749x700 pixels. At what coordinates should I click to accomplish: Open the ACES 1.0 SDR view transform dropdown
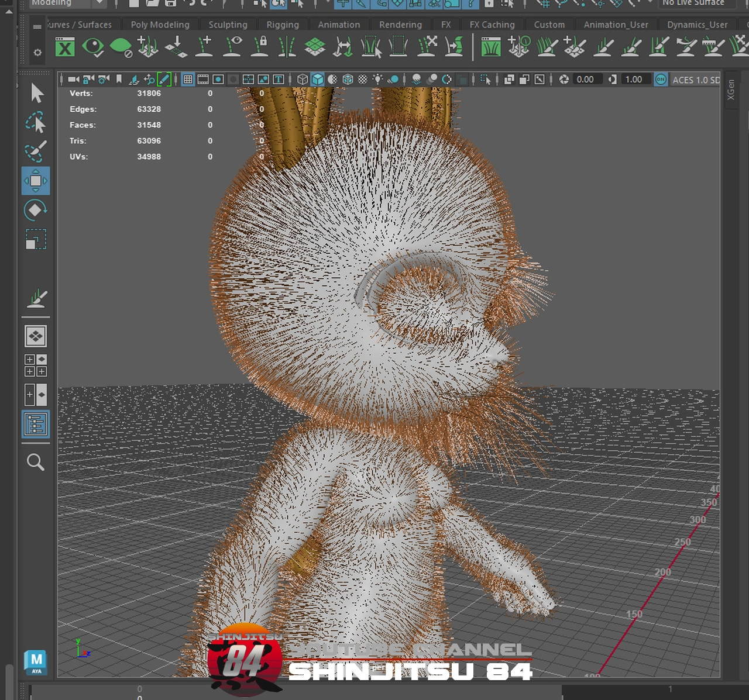click(696, 80)
